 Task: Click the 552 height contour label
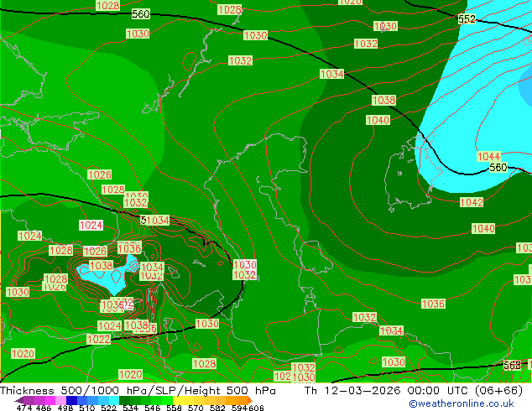[467, 19]
